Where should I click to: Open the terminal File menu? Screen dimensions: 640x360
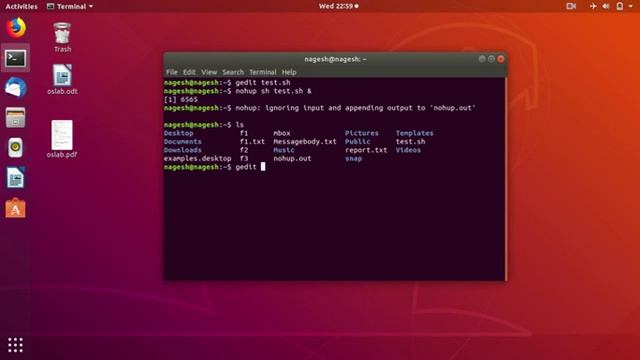pos(172,72)
